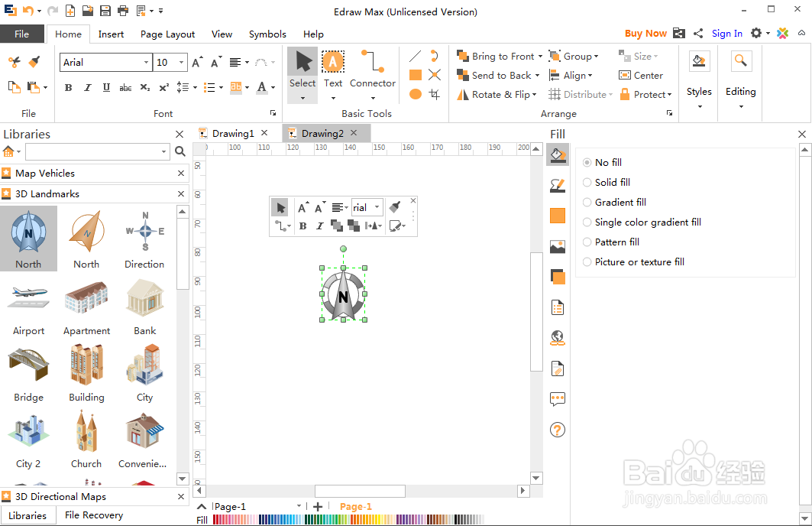Open the font size 10 dropdown
Viewport: 812px width, 526px height.
181,62
